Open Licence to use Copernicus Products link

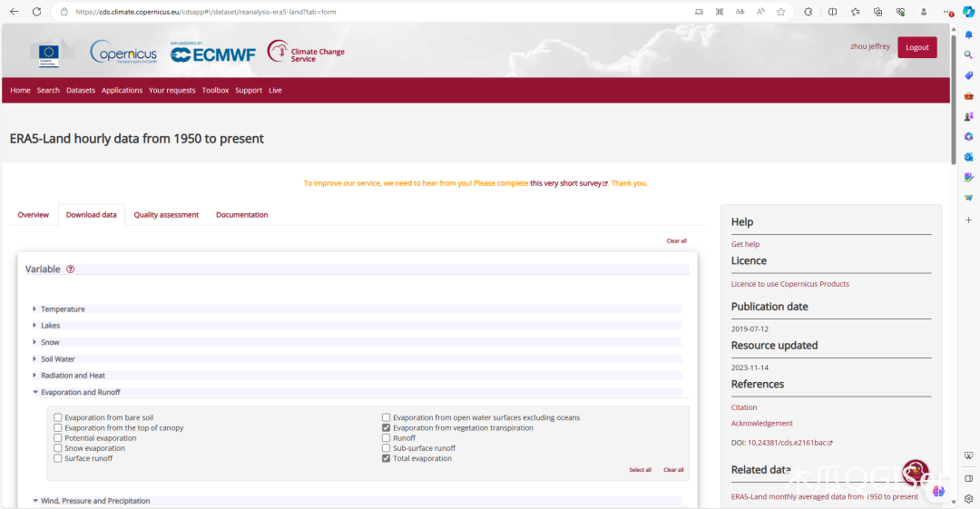pos(790,284)
